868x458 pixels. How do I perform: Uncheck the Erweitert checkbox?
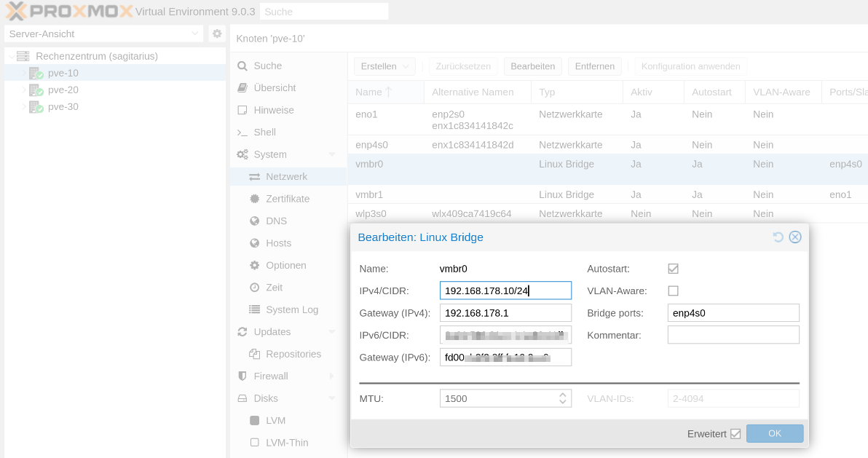pyautogui.click(x=735, y=434)
